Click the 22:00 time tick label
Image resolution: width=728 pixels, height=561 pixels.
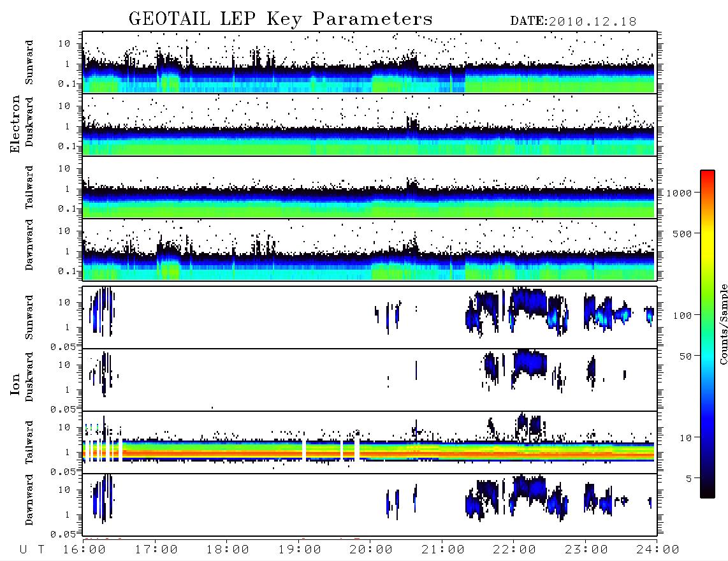514,550
